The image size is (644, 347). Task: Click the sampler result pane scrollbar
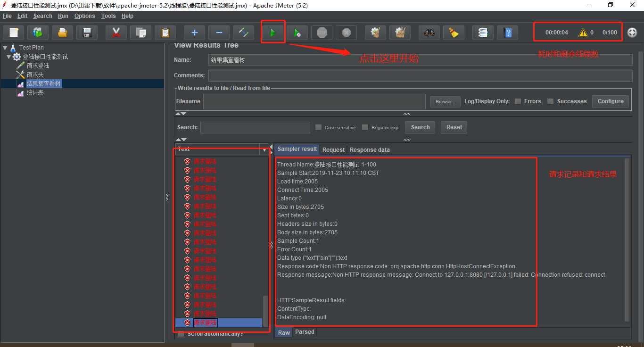[627, 240]
